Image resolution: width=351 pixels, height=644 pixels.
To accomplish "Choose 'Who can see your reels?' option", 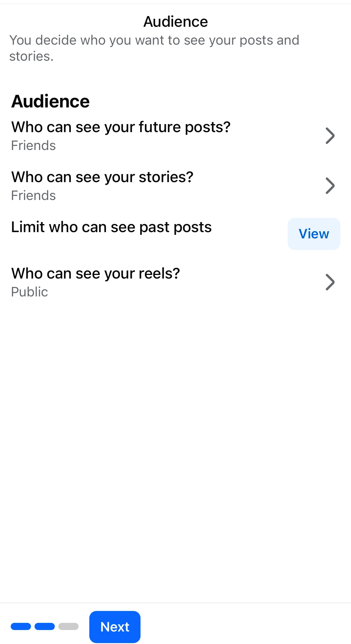I will click(x=96, y=273).
